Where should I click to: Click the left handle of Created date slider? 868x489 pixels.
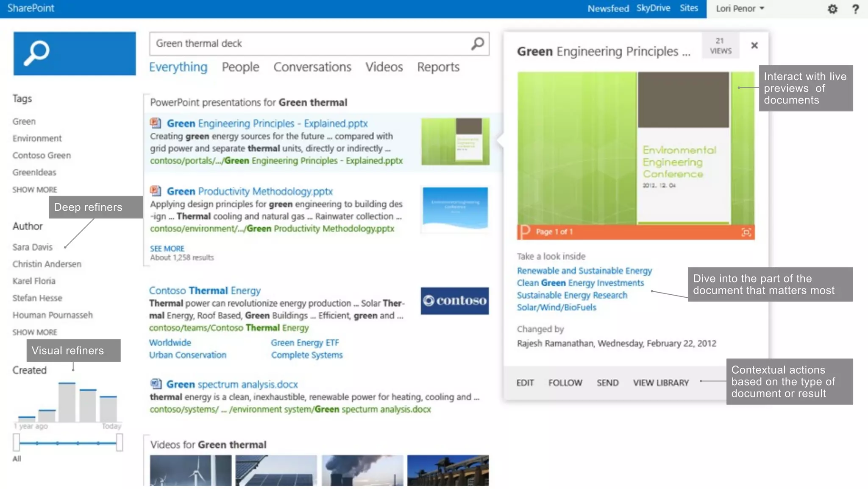coord(16,442)
